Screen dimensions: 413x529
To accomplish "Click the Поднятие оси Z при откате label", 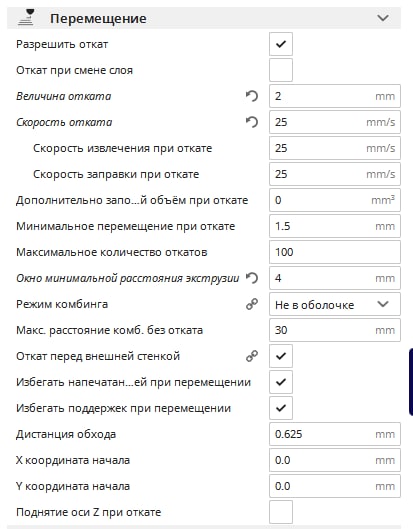I will (89, 512).
